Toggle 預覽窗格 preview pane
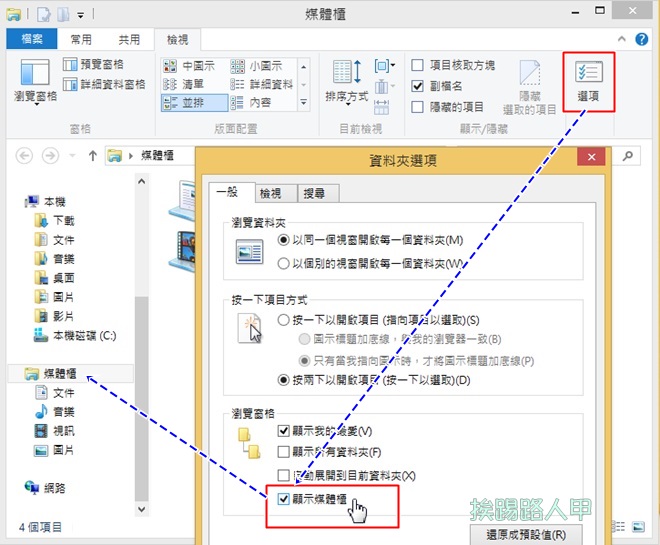The height and width of the screenshot is (545, 660). coord(98,64)
